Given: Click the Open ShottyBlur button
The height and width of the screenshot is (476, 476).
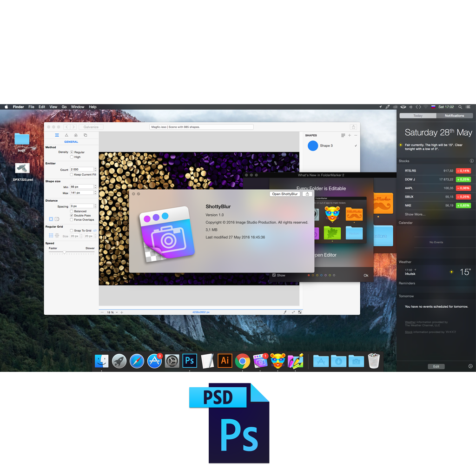Looking at the screenshot, I should tap(285, 194).
